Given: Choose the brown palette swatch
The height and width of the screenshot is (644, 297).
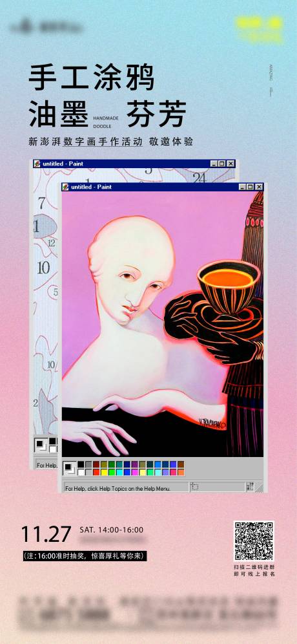Looking at the screenshot, I should pyautogui.click(x=181, y=464).
